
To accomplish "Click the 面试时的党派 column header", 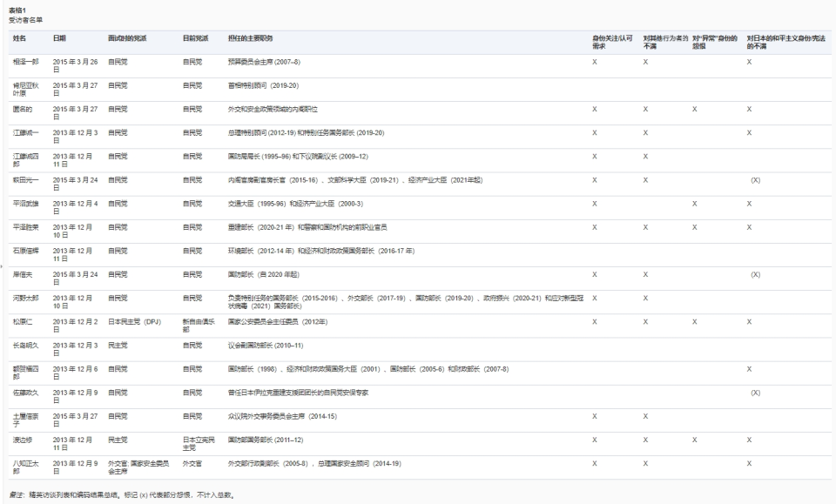I will pyautogui.click(x=127, y=38).
